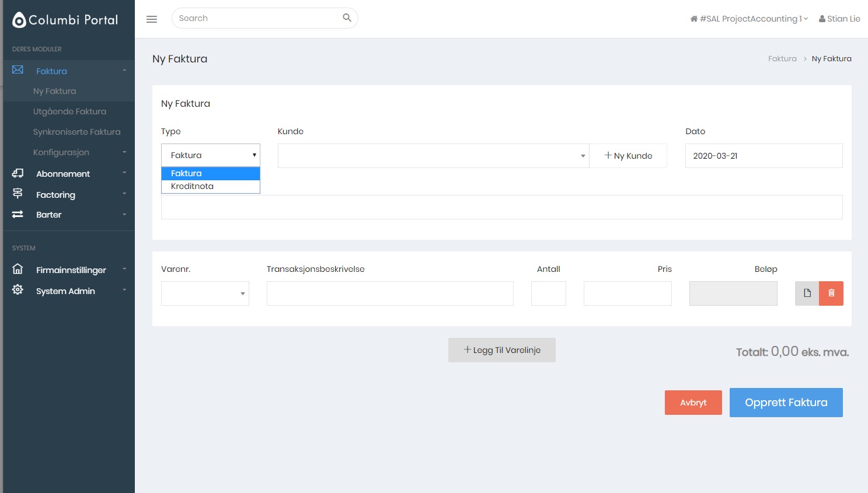This screenshot has width=868, height=493.
Task: Click the Firmainnstillinger house icon
Action: [x=18, y=269]
